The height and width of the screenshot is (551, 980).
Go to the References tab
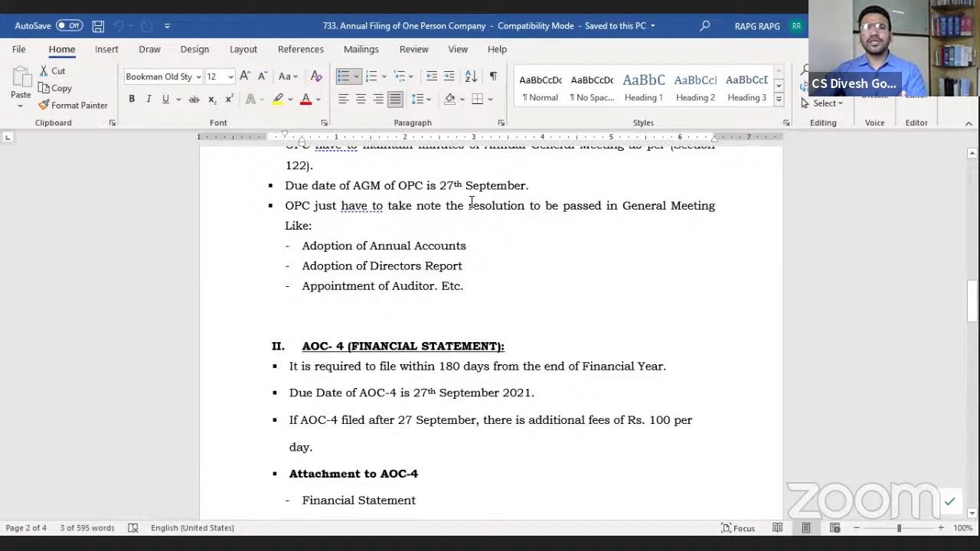pyautogui.click(x=301, y=49)
